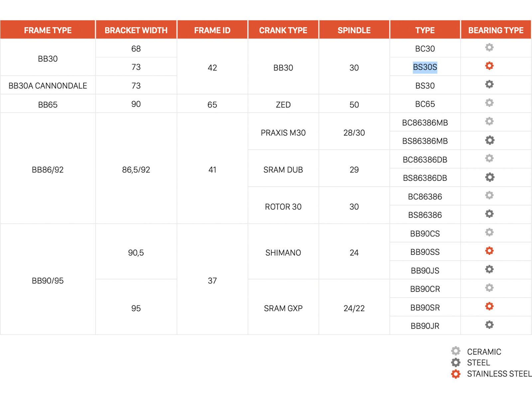This screenshot has width=532, height=399.
Task: Click the steel gear icon beside BS86386MB
Action: point(489,140)
